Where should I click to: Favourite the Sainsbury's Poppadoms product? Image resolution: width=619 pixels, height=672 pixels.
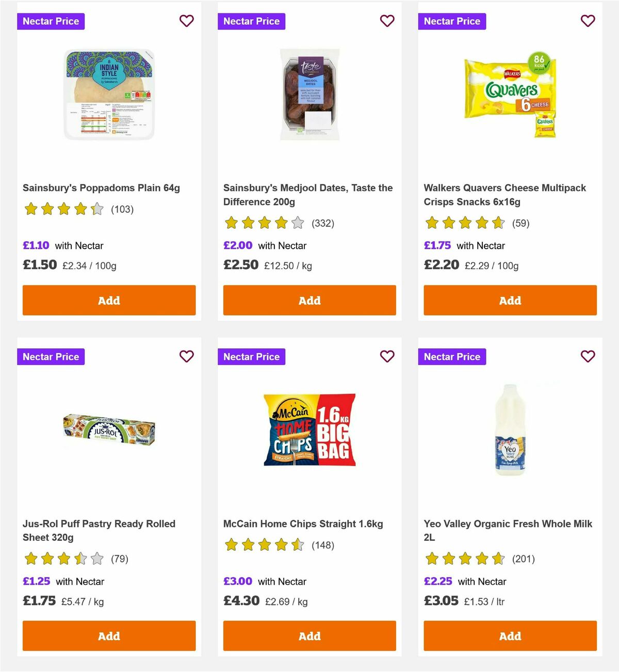[x=186, y=21]
